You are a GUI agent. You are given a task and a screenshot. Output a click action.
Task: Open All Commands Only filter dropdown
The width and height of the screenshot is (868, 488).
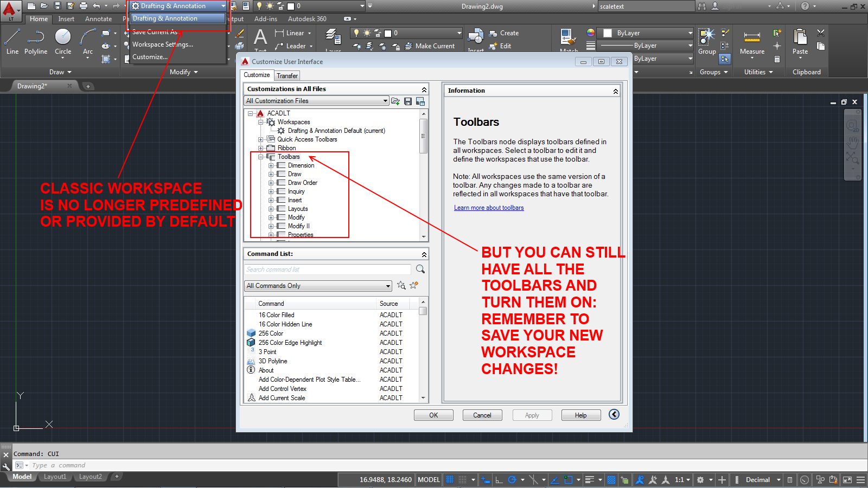point(318,286)
